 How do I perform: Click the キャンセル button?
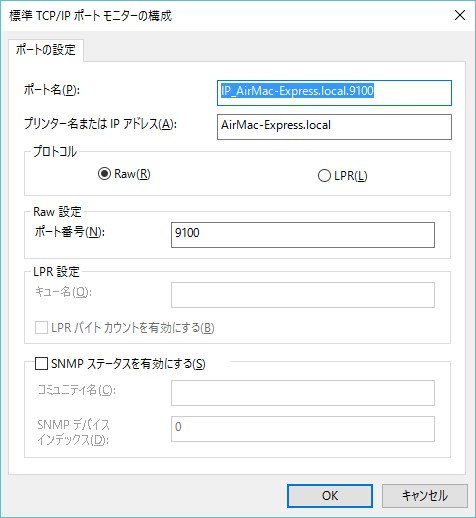424,496
